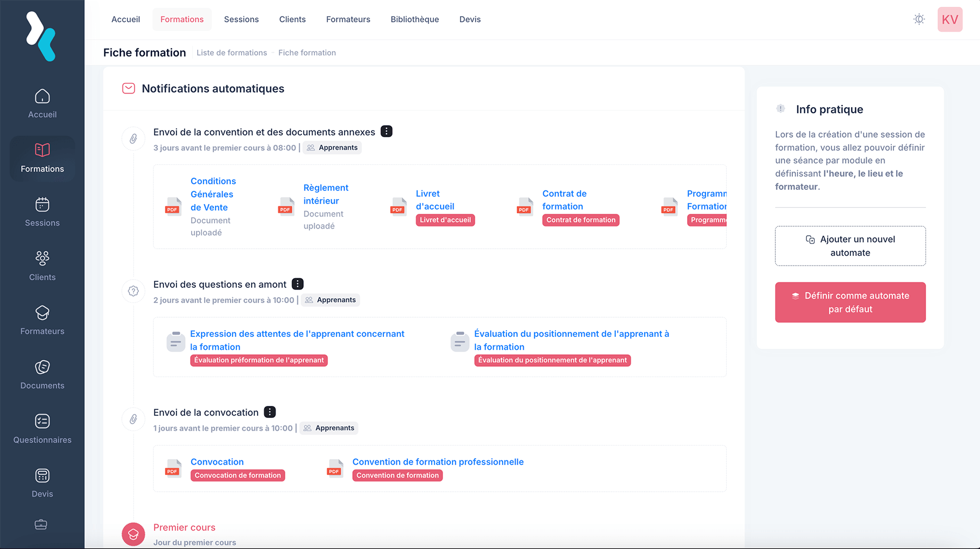The height and width of the screenshot is (549, 980).
Task: Open options menu for Envoi des questions
Action: coord(298,284)
